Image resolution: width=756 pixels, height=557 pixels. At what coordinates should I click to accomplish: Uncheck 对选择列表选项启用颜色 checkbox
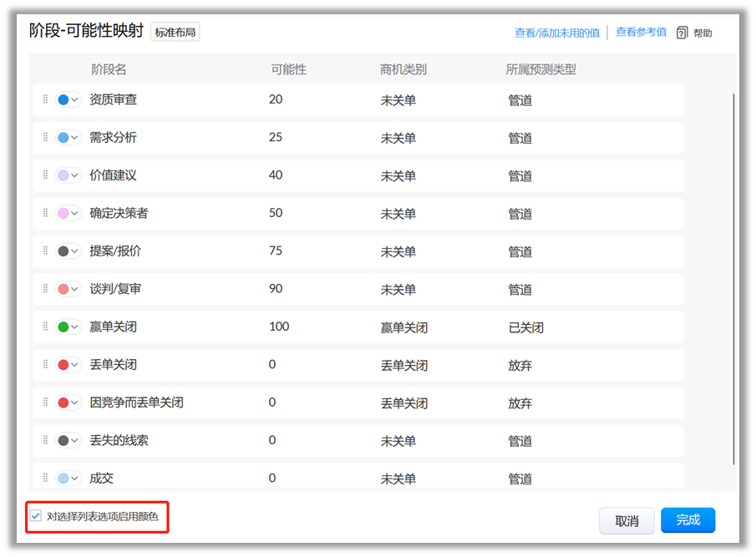pyautogui.click(x=36, y=516)
